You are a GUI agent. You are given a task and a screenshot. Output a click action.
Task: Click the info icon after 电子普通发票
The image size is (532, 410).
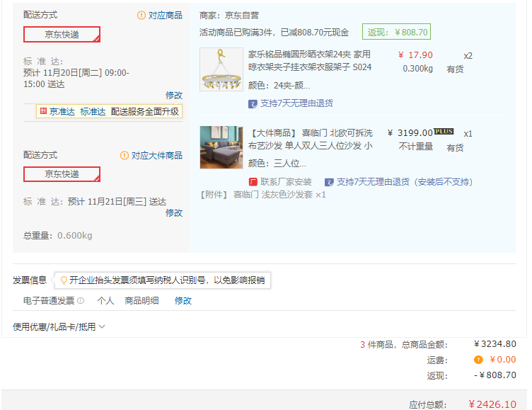[x=81, y=301]
